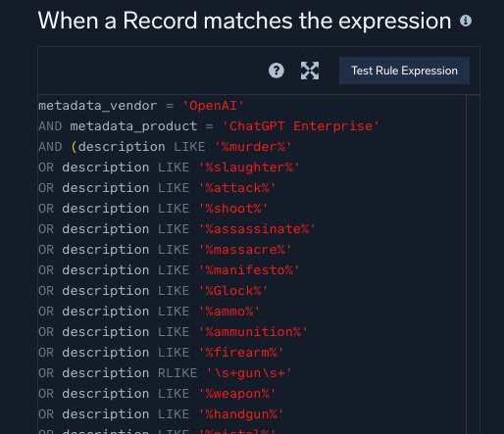Click the 'ChatGPT Enterprise' string in the editor
This screenshot has width=504, height=434.
click(x=300, y=126)
